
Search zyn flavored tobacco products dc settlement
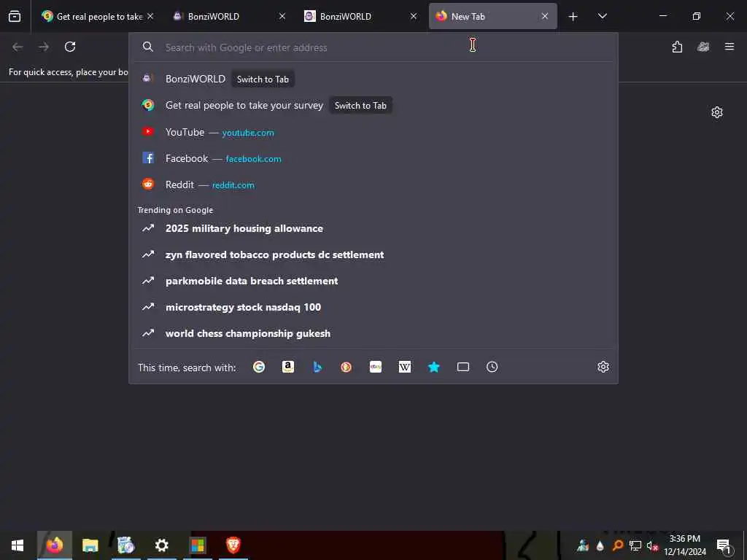coord(373,254)
